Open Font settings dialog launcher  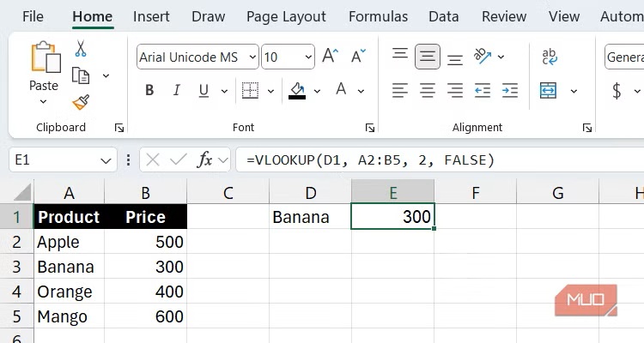[369, 127]
